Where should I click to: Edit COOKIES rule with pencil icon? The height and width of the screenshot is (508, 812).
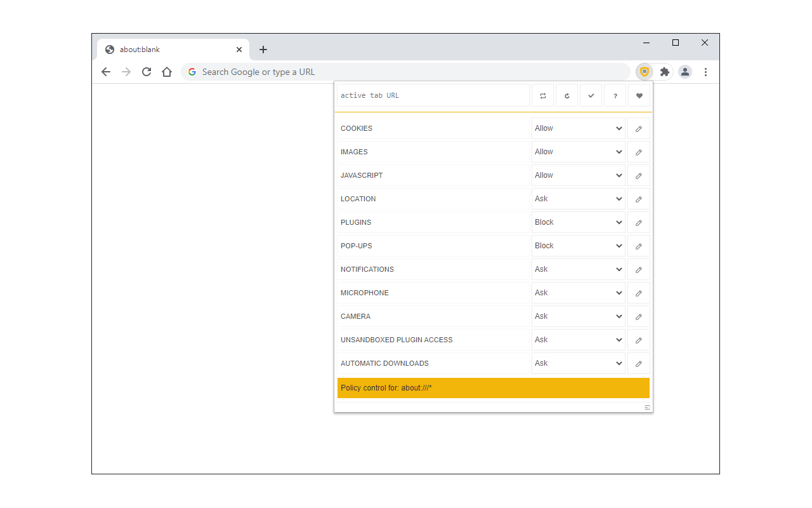(x=639, y=128)
